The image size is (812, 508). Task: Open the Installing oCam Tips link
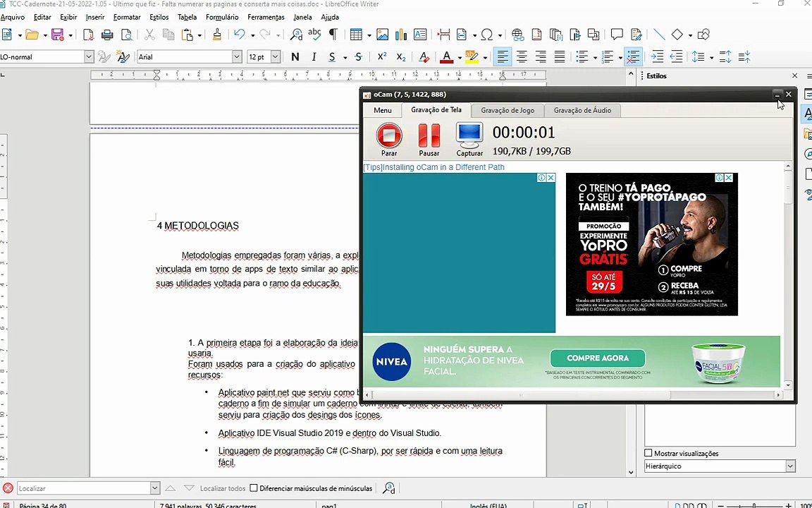coord(433,167)
